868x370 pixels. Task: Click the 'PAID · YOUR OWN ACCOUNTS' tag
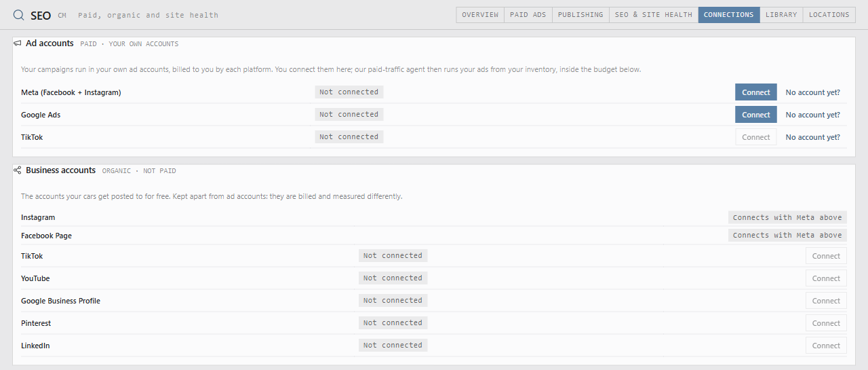click(x=130, y=44)
